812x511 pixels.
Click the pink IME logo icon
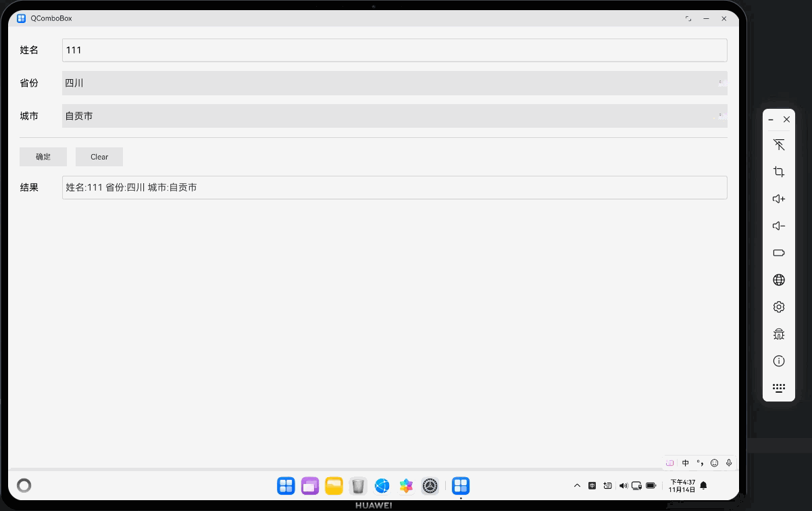(x=670, y=463)
